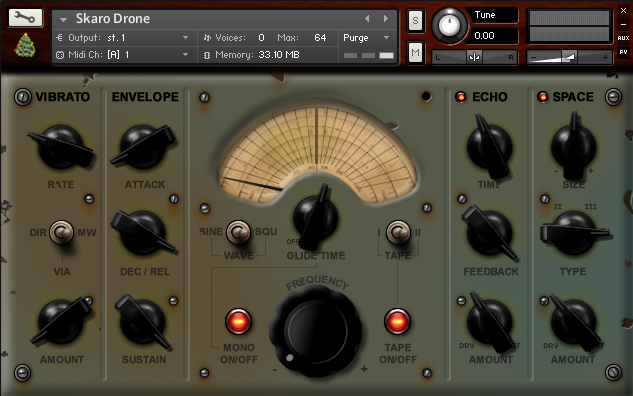The height and width of the screenshot is (396, 633).
Task: Click the Tune knob
Action: click(x=449, y=25)
